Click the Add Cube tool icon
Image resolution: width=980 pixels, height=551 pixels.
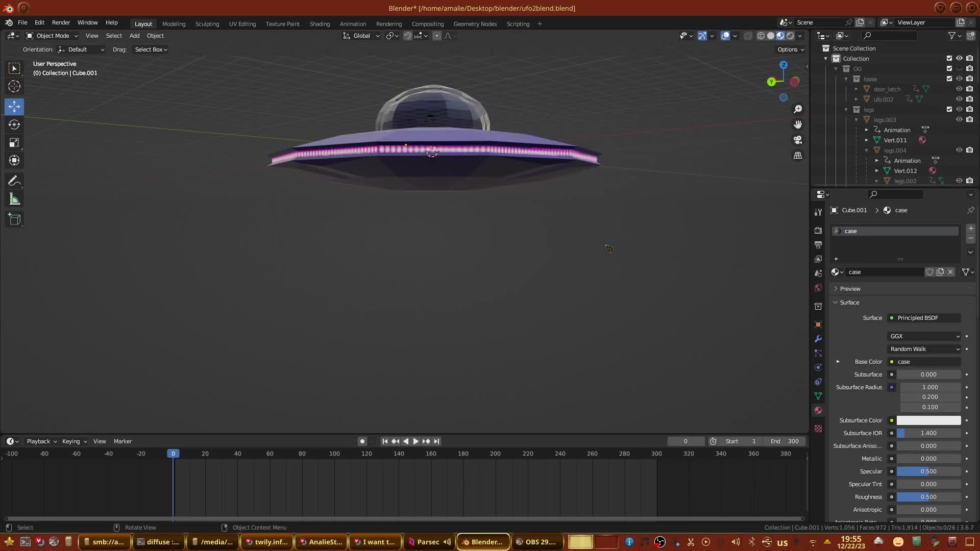coord(14,220)
